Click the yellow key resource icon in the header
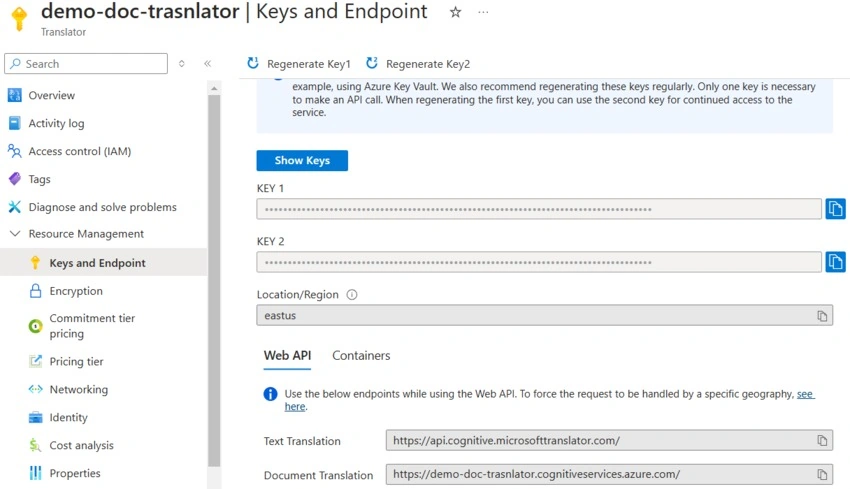850x489 pixels. (19, 18)
